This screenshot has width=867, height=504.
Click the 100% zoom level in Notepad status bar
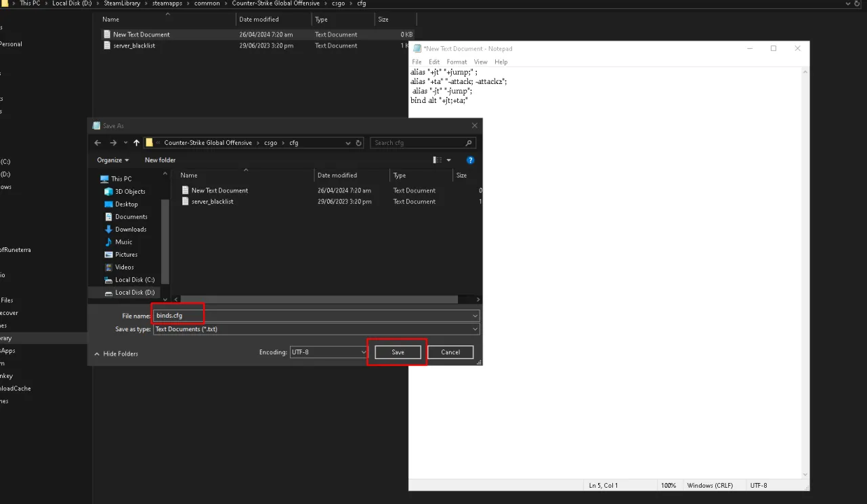669,485
